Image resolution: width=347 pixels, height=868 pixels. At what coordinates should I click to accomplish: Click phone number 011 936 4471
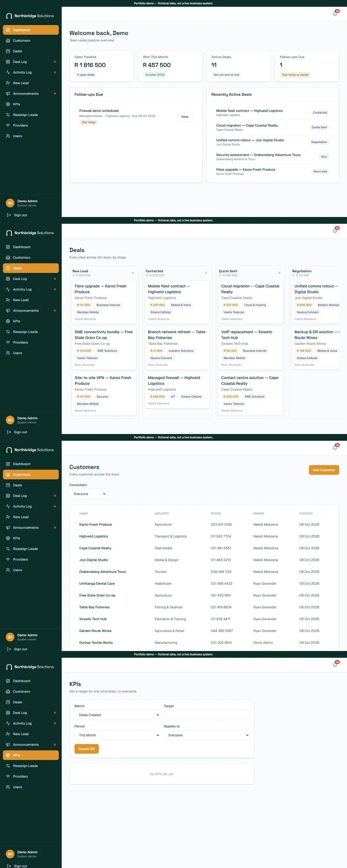click(x=221, y=619)
